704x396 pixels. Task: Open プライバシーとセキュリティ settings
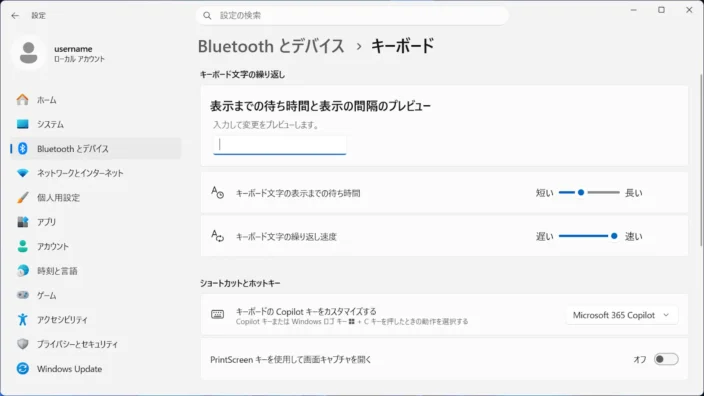[x=96, y=344]
